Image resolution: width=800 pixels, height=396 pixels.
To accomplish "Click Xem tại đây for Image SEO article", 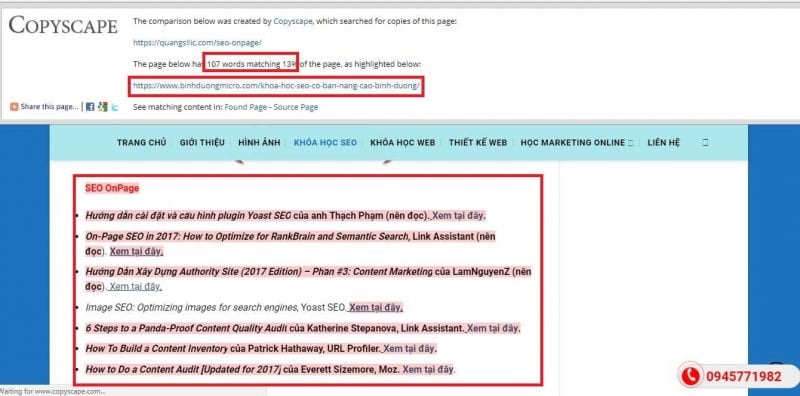I will (376, 307).
